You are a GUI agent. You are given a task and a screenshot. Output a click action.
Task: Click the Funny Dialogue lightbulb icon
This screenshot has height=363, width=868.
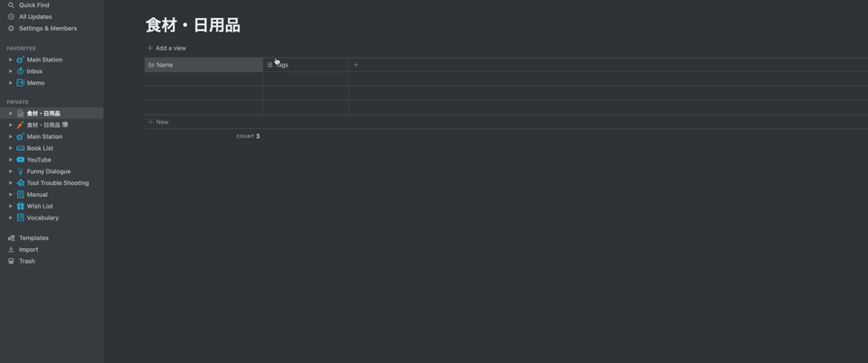tap(21, 172)
